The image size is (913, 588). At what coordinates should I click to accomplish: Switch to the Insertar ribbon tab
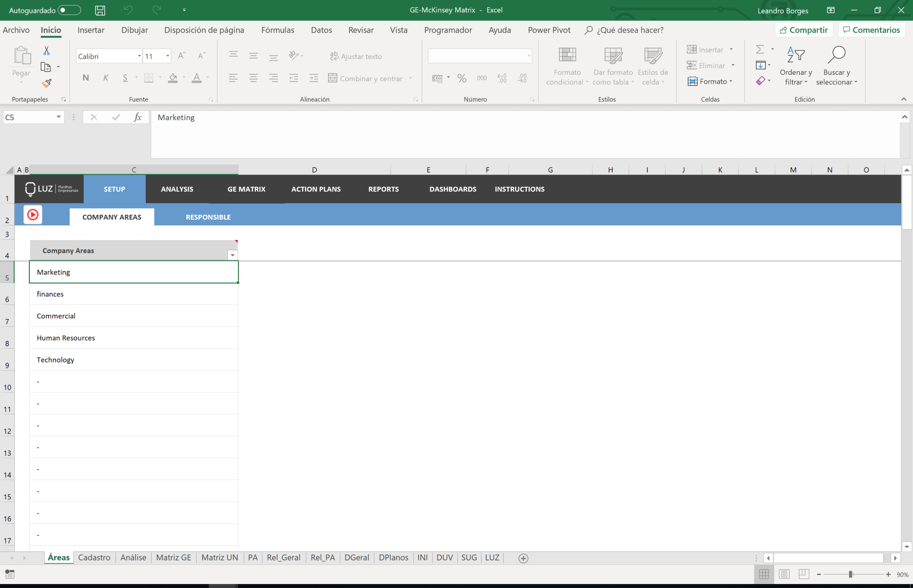[91, 30]
